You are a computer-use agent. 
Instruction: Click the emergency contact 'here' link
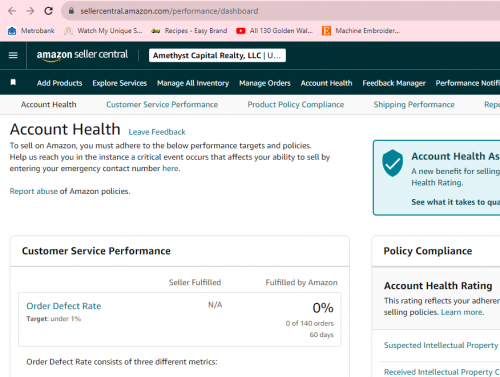click(x=170, y=168)
